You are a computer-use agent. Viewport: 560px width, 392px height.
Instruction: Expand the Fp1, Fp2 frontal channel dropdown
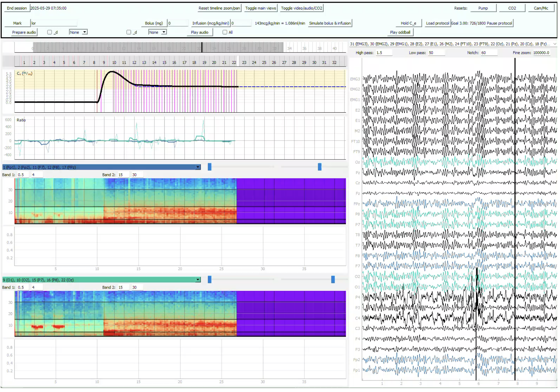pyautogui.click(x=198, y=167)
